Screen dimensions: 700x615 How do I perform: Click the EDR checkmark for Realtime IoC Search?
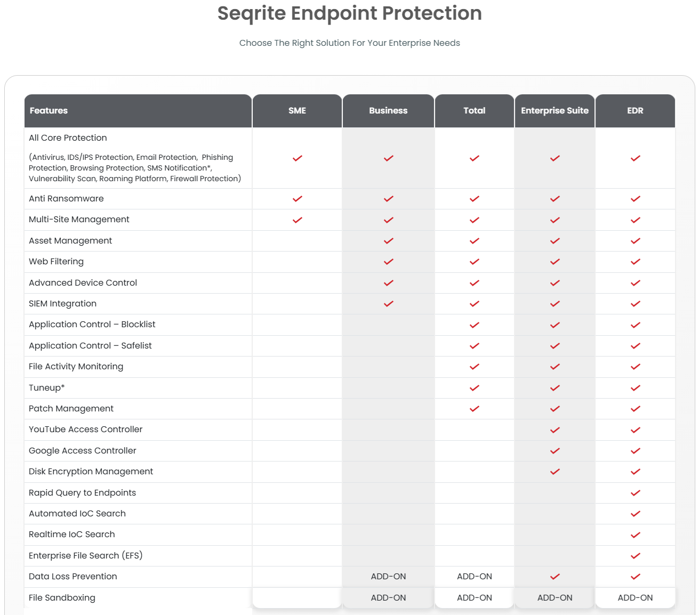click(x=635, y=535)
